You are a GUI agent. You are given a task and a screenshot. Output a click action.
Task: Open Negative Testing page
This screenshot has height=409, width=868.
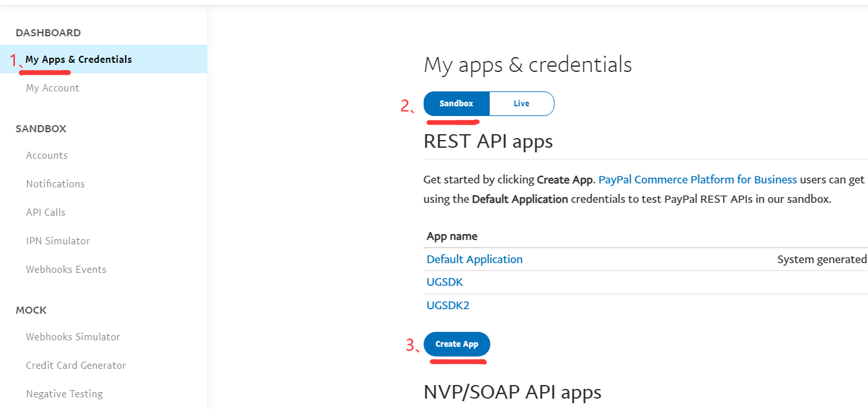64,394
